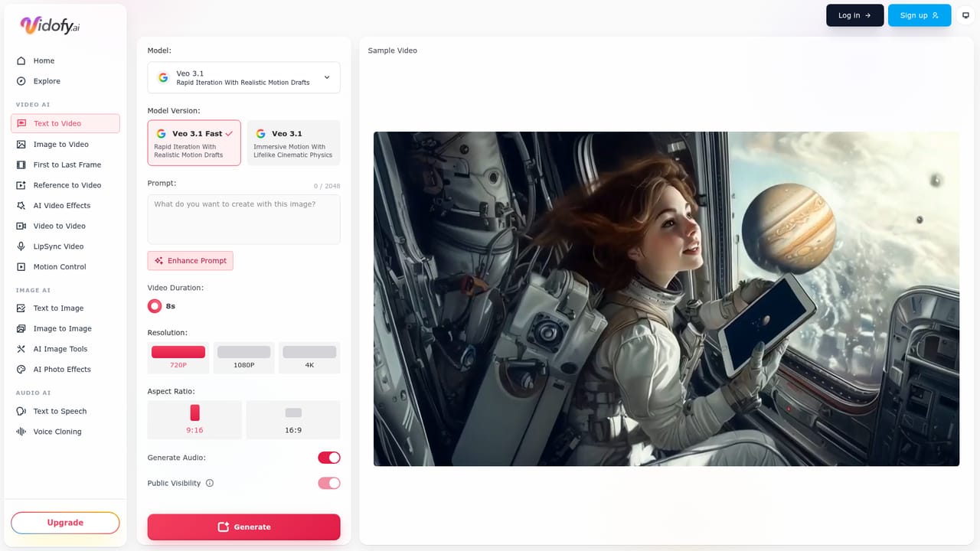Image resolution: width=980 pixels, height=551 pixels.
Task: Click the Motion Control icon
Action: coord(21,267)
